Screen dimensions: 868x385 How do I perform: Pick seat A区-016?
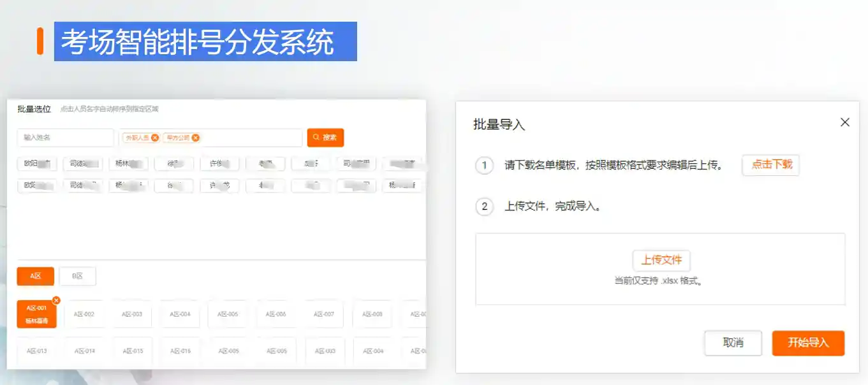180,351
